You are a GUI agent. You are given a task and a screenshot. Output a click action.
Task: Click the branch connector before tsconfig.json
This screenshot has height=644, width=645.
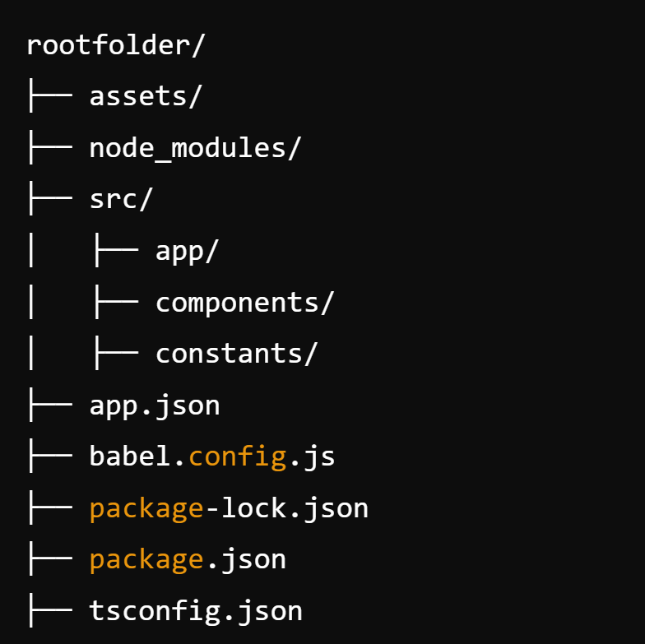tap(49, 611)
